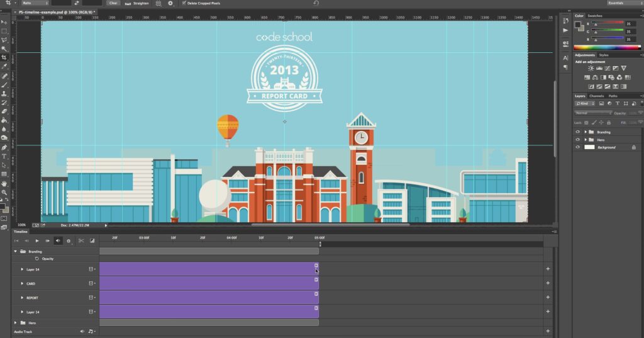Image resolution: width=644 pixels, height=338 pixels.
Task: Toggle visibility of the Branding layer group
Action: (x=578, y=132)
